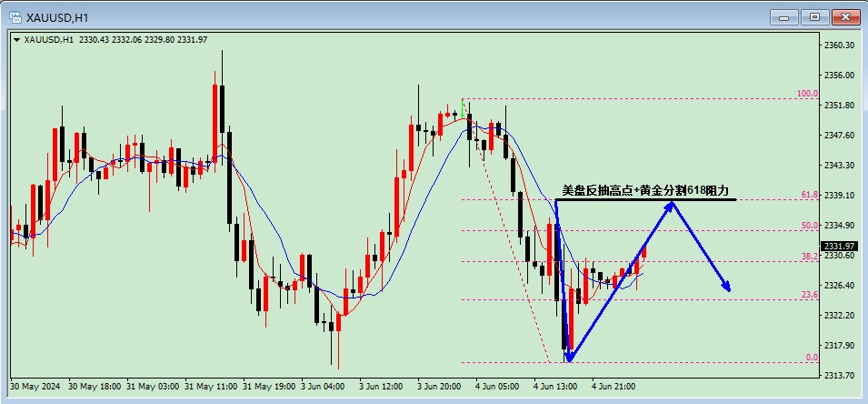The width and height of the screenshot is (868, 404).
Task: Click the XAUUSD,H1 chart window icon
Action: [x=15, y=17]
